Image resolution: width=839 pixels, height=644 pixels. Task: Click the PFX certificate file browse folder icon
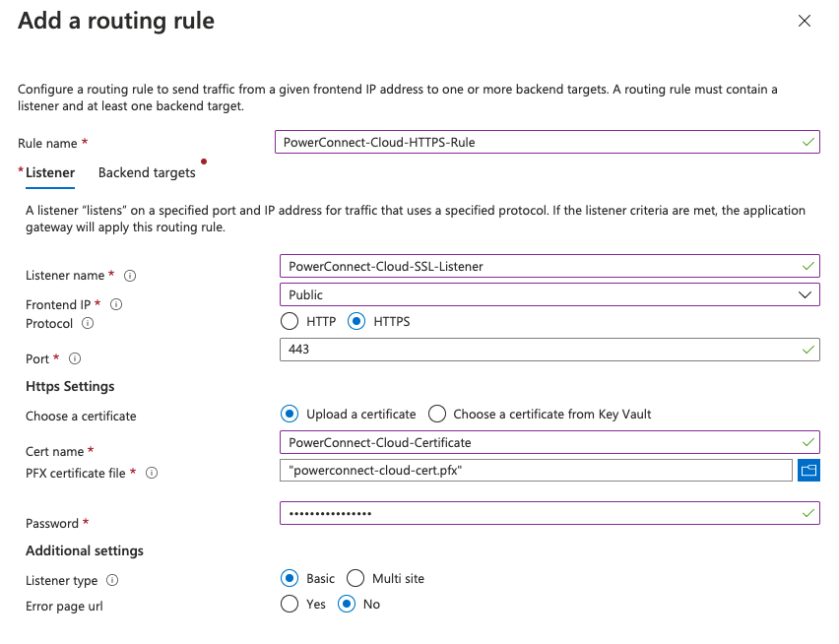pyautogui.click(x=807, y=471)
